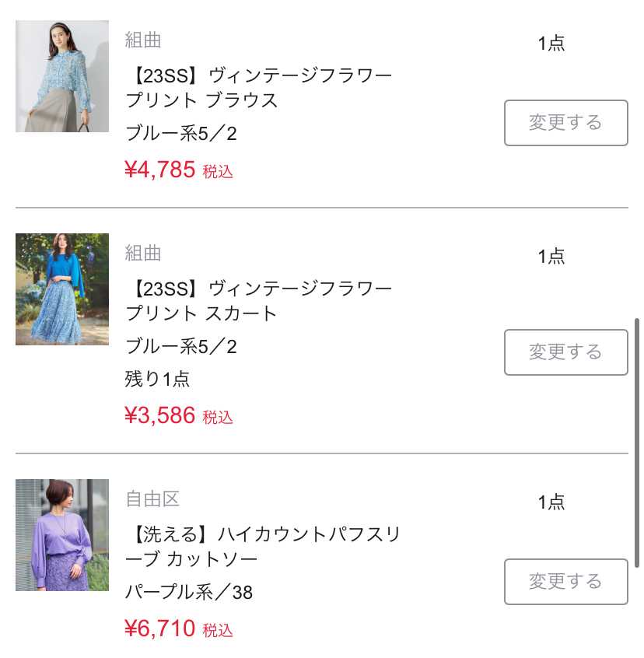
Task: Click the 残り1点 stock notice
Action: (157, 380)
